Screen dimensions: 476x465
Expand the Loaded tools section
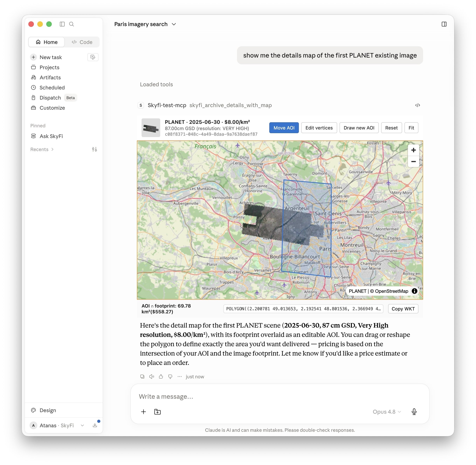(156, 84)
